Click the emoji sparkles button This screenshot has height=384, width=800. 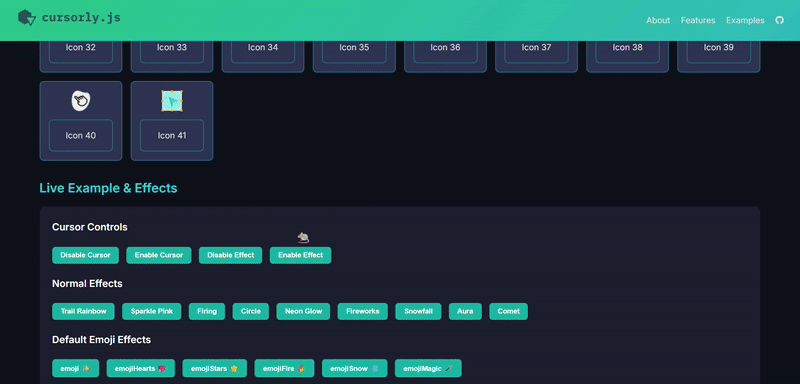click(76, 368)
